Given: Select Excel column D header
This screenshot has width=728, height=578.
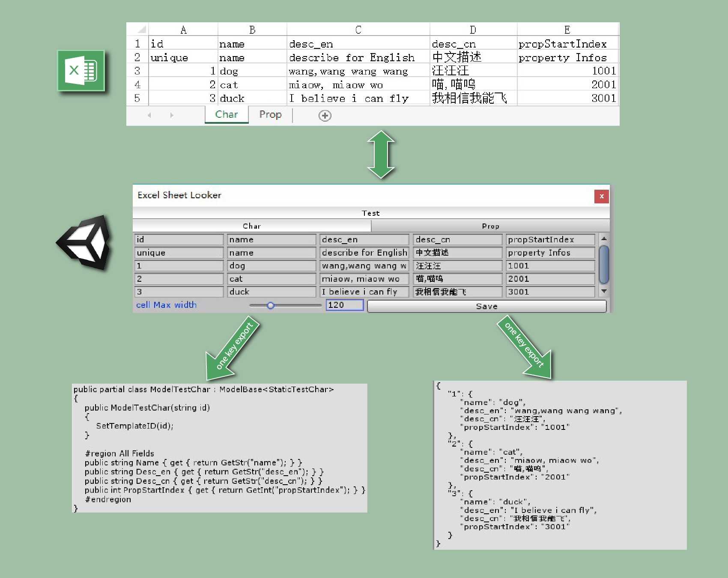Looking at the screenshot, I should [x=473, y=30].
